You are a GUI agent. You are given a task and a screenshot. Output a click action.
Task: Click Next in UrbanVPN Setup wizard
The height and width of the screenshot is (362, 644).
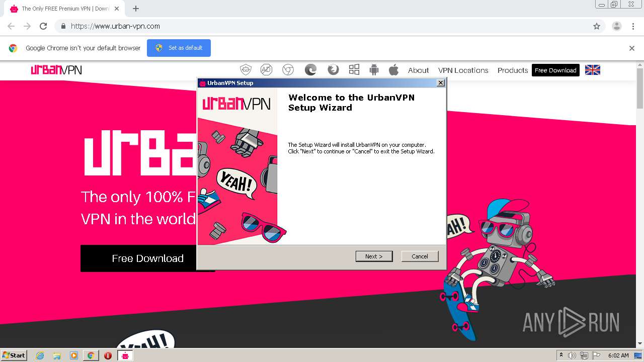[374, 256]
